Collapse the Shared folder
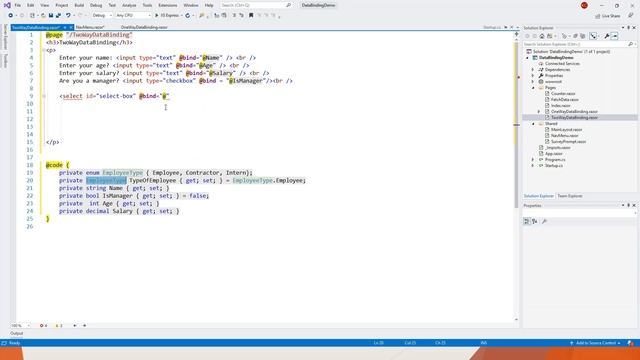Image resolution: width=640 pixels, height=360 pixels. [x=533, y=124]
